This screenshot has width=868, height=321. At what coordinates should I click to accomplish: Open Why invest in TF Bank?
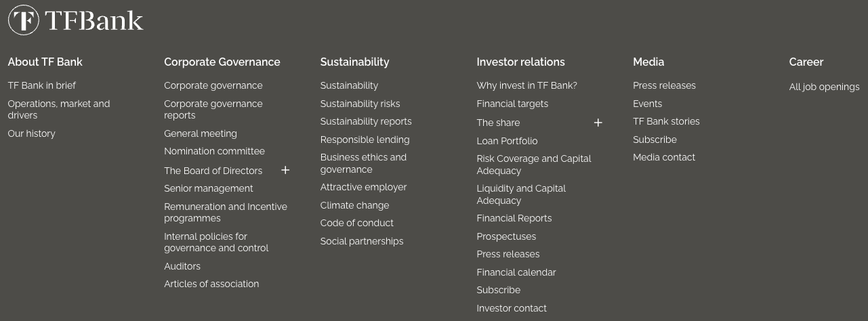(526, 85)
